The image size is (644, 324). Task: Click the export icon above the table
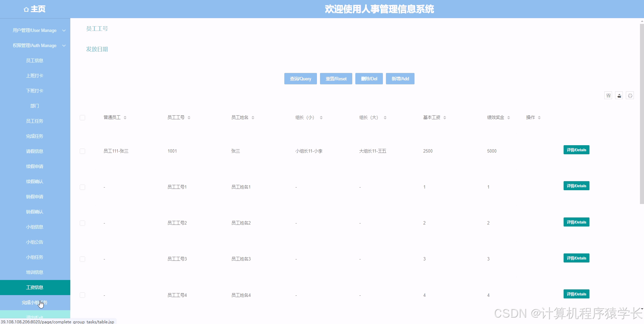point(619,95)
